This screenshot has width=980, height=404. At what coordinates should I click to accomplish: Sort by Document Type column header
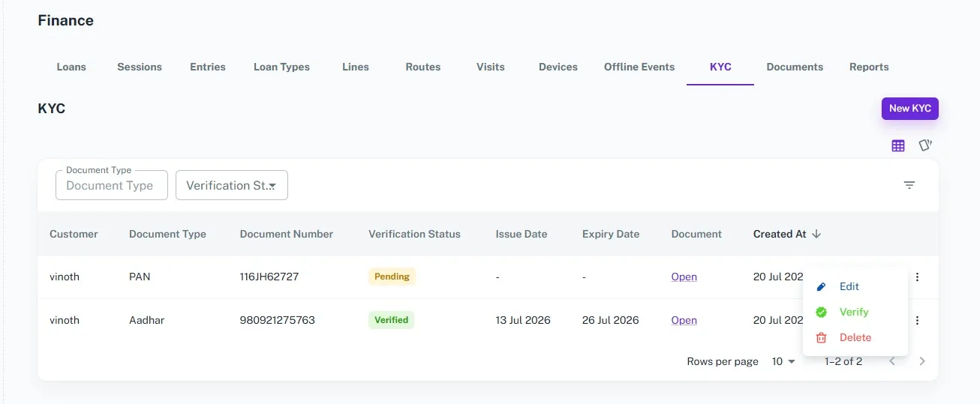point(167,234)
